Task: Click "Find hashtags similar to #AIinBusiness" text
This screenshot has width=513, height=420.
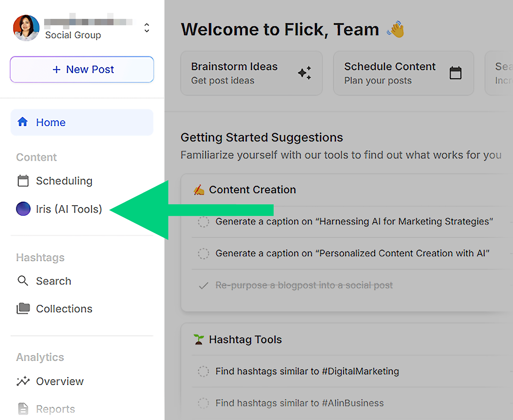Action: click(x=300, y=403)
